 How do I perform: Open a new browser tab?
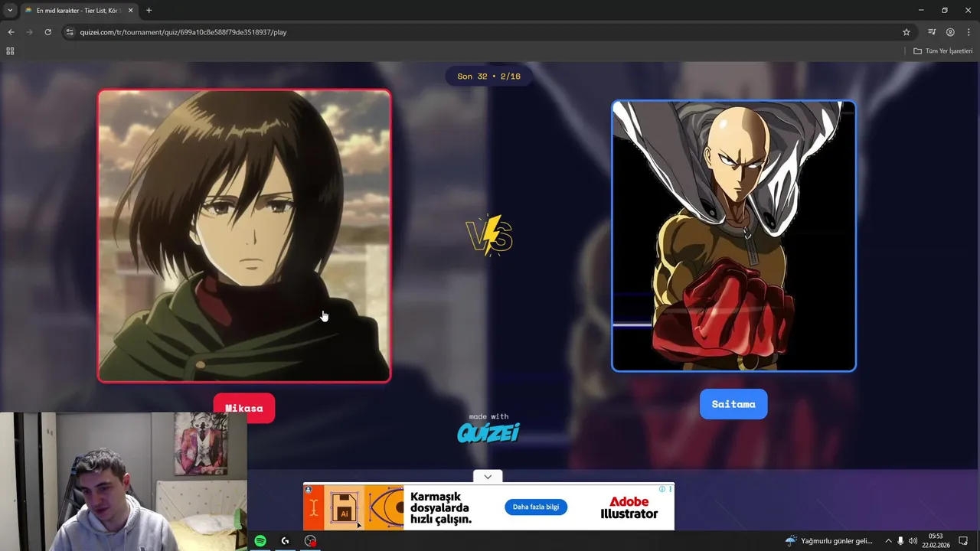[149, 11]
